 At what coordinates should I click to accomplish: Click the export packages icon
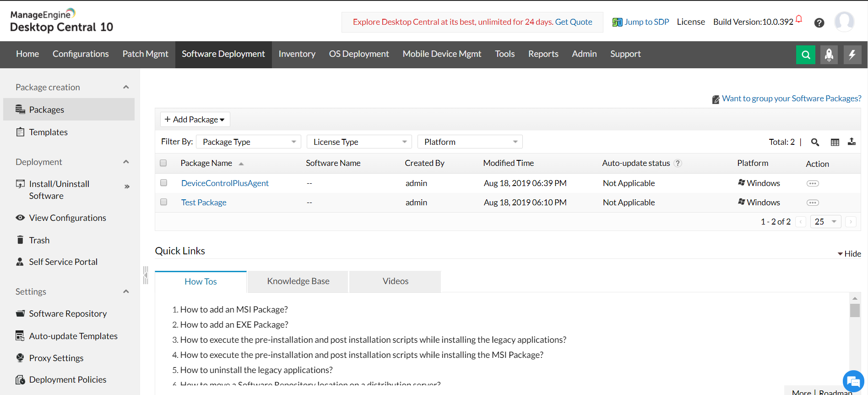tap(852, 142)
